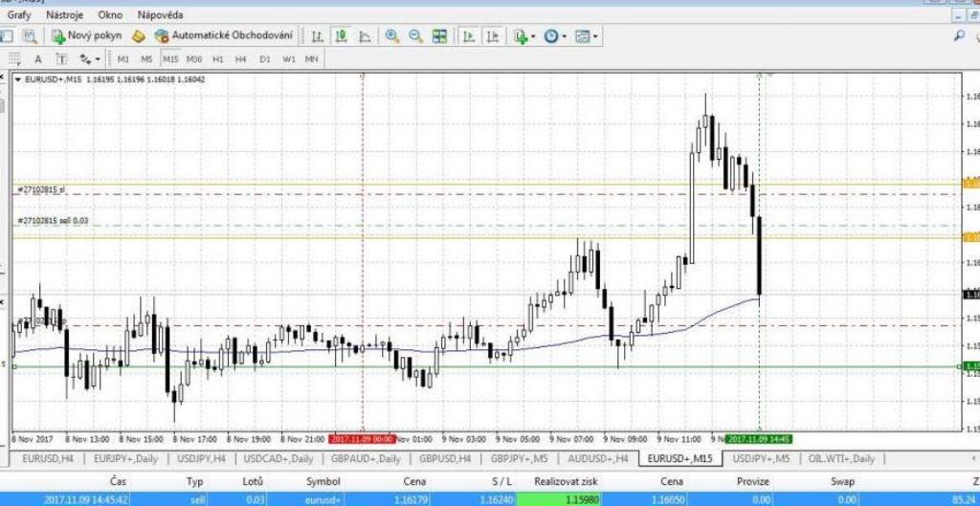Switch to EURJPY+,Daily chart tab
The image size is (980, 506).
[125, 458]
